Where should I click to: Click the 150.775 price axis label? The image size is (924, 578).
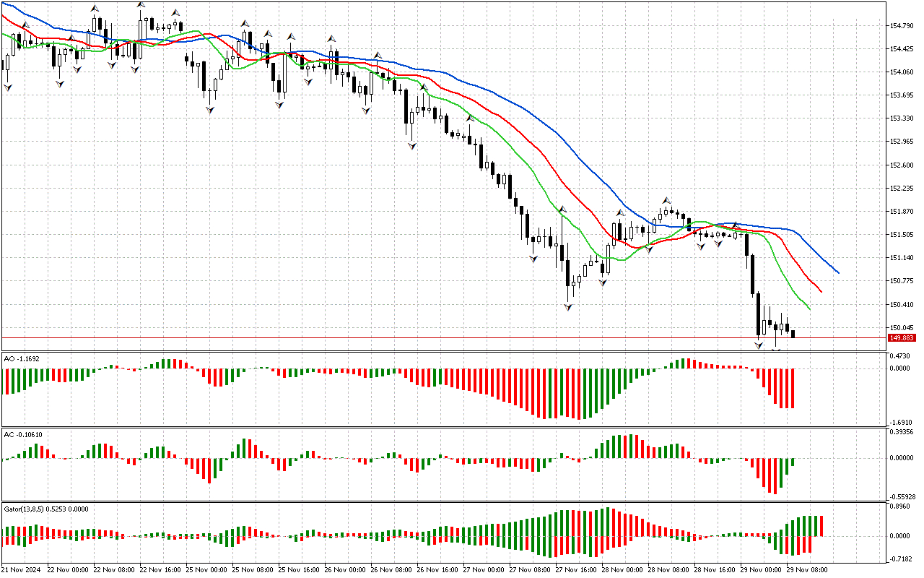point(903,280)
